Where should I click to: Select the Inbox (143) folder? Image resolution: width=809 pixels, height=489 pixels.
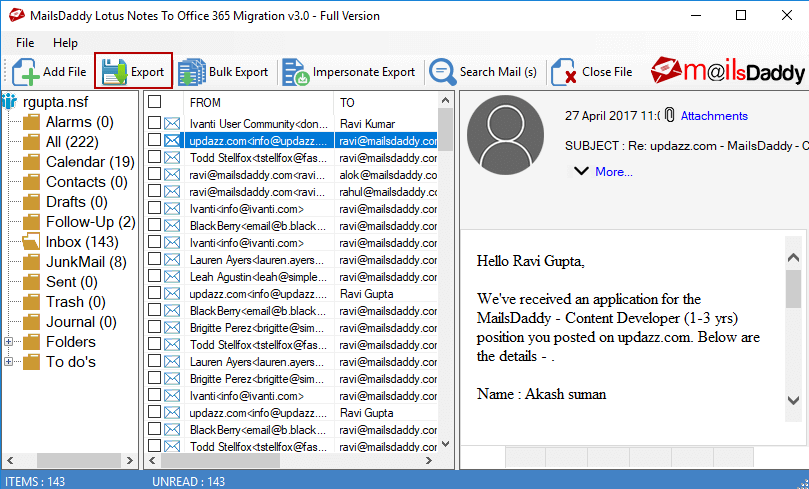(82, 242)
